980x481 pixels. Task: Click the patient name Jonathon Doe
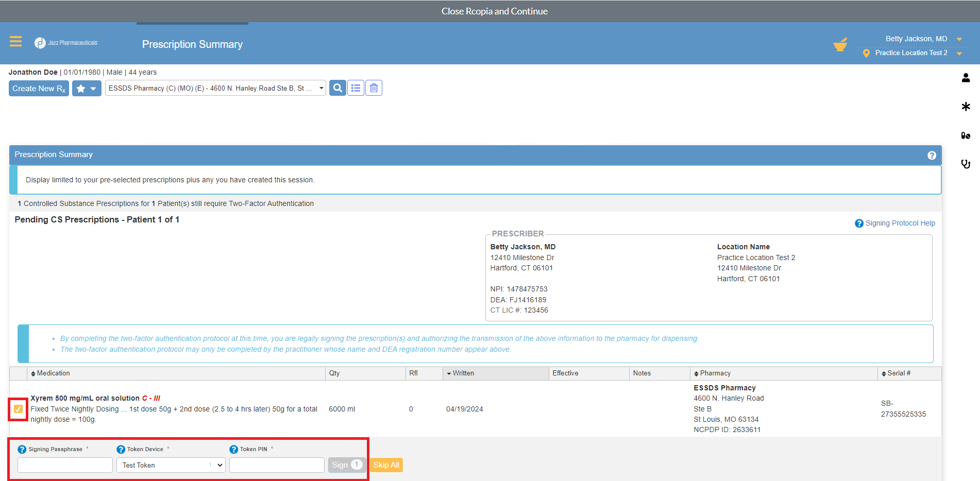pos(33,72)
